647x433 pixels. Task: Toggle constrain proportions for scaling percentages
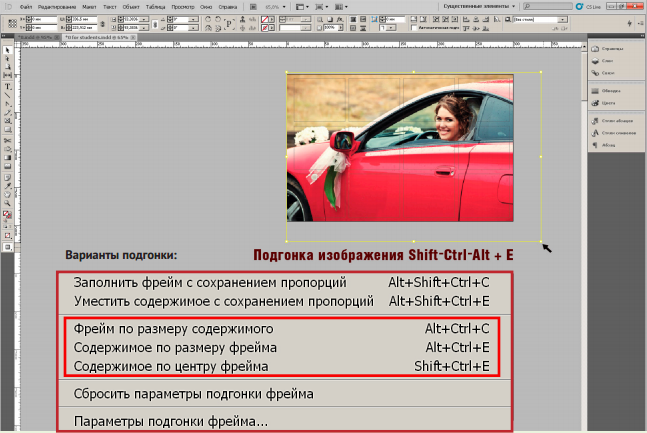point(155,24)
